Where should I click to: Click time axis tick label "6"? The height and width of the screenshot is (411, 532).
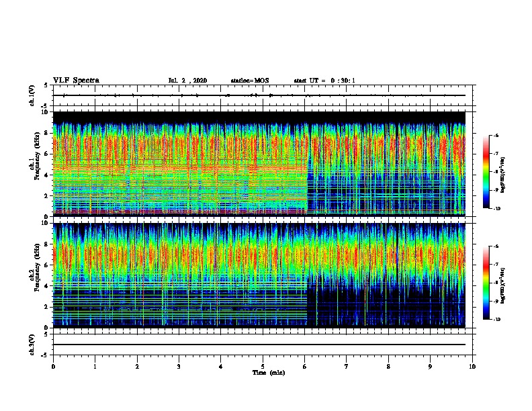[x=304, y=367]
